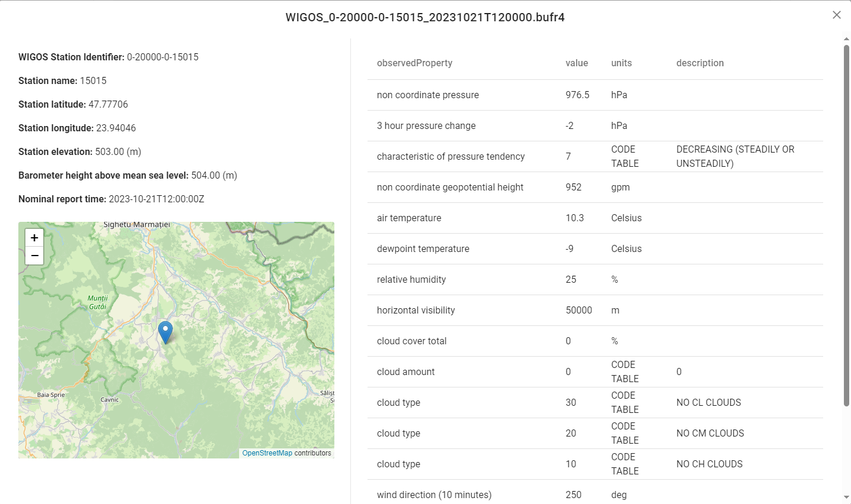Click the WIGOS Station Identifier 0-20000-0-15015 text
851x504 pixels.
(x=108, y=57)
